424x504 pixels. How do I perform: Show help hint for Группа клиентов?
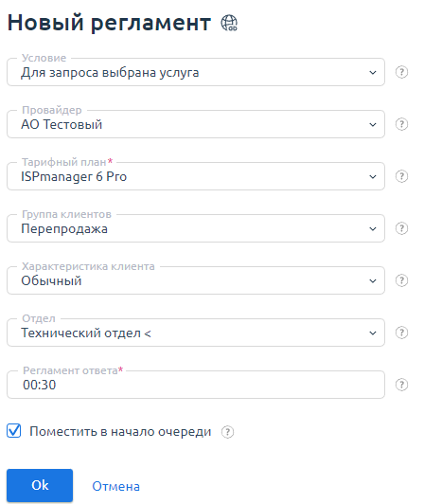[401, 228]
